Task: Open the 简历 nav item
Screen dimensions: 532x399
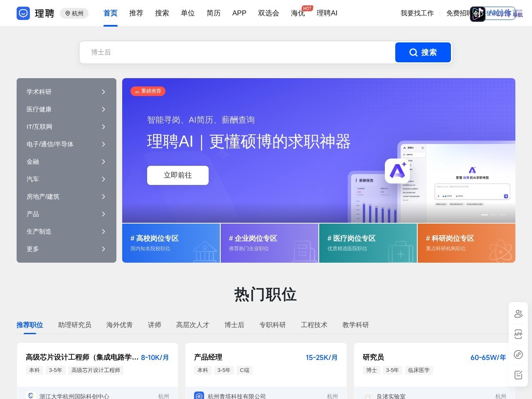Action: tap(214, 13)
